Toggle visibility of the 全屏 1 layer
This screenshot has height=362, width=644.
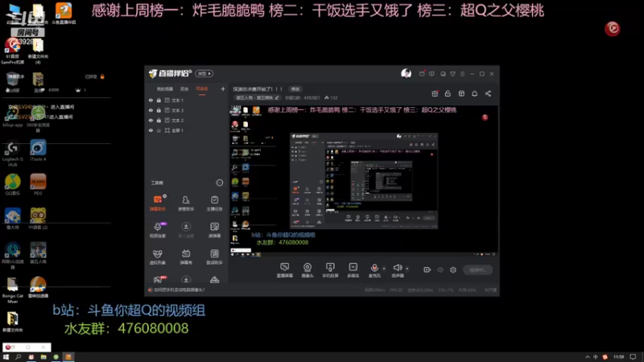[x=151, y=130]
